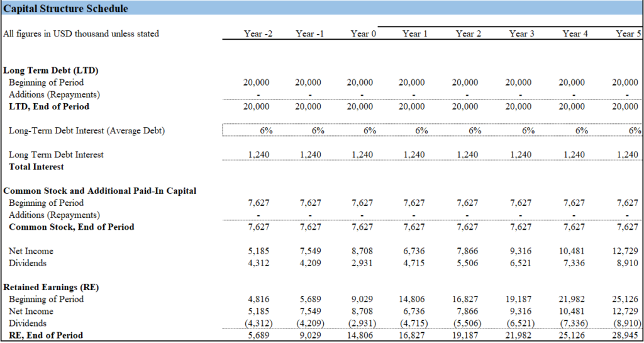Select the Year -2 column header
644x343 pixels.
[x=258, y=34]
